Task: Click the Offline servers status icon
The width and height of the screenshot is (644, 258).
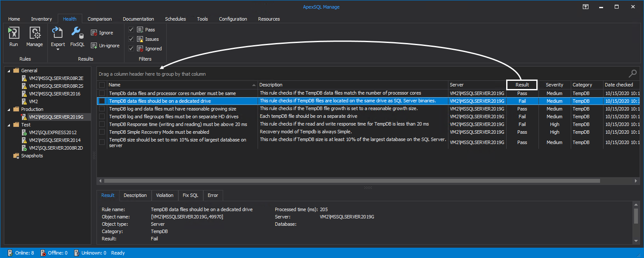Action: [43, 253]
